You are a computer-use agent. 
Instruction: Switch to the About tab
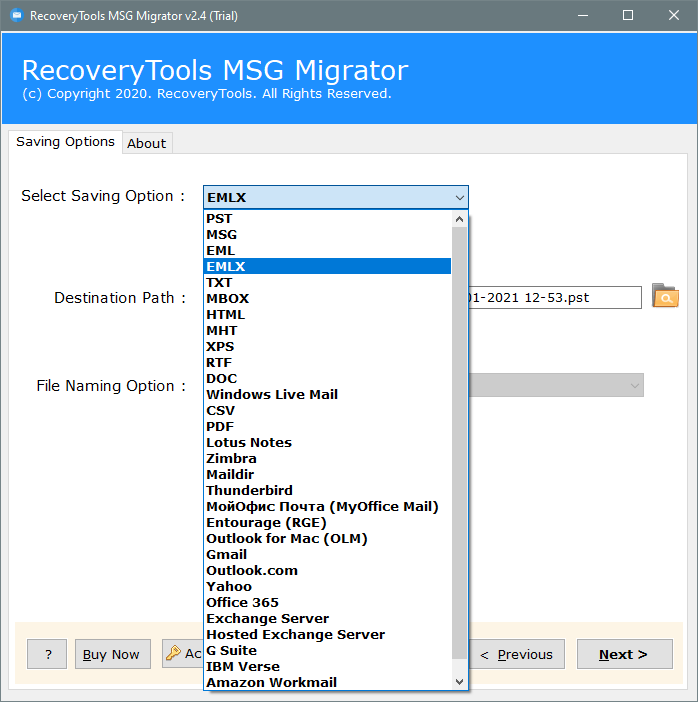point(147,143)
